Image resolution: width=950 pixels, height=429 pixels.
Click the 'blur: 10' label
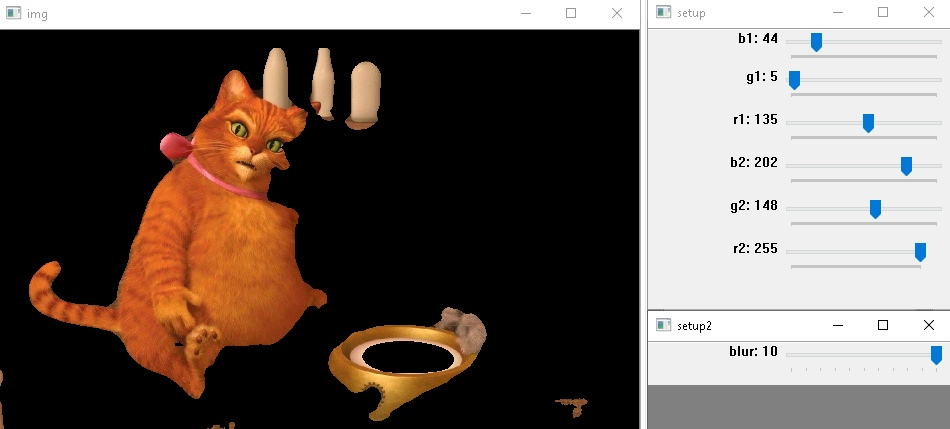click(753, 351)
